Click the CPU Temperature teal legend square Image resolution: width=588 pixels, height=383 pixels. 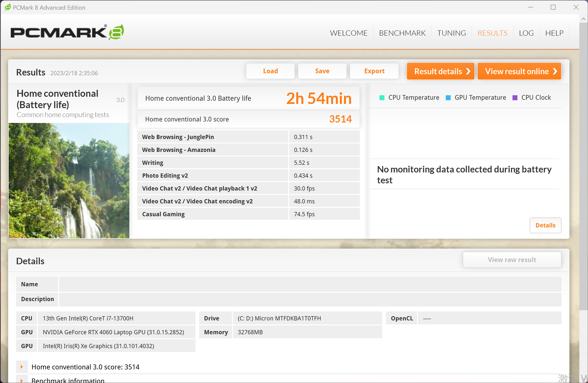click(x=382, y=98)
